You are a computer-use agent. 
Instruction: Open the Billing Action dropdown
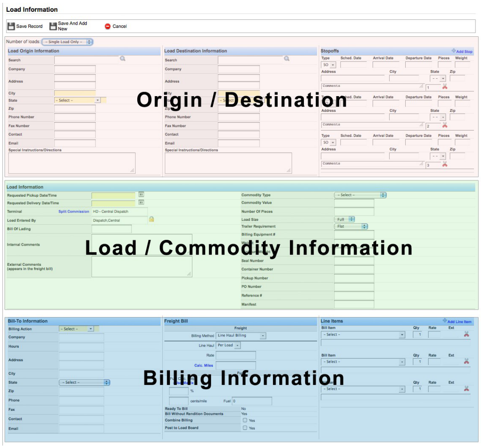click(76, 329)
